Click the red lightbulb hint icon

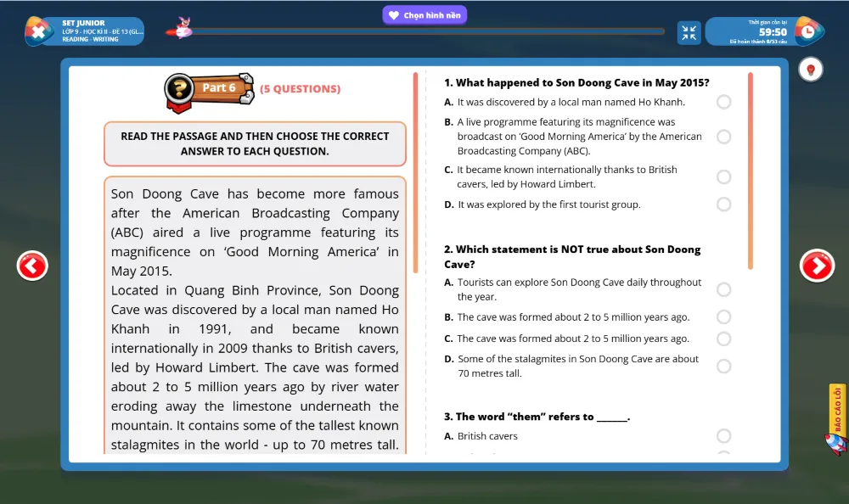(811, 70)
